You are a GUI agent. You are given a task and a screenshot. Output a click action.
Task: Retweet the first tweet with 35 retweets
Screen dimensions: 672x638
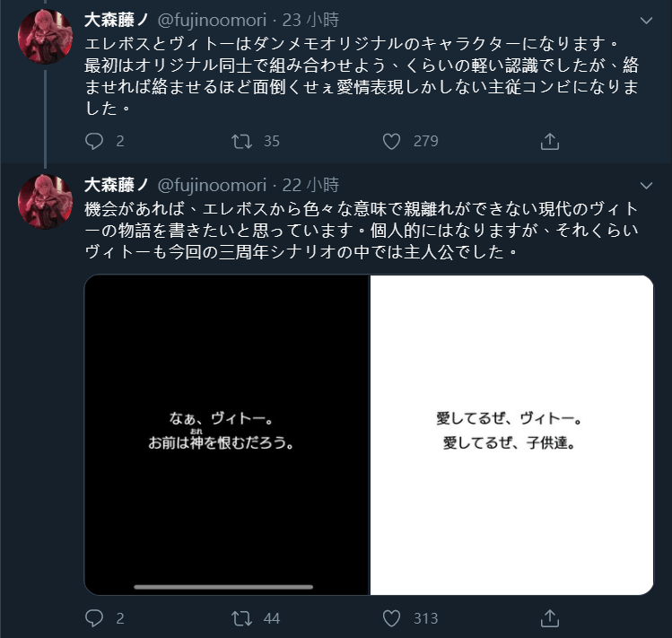coord(241,141)
